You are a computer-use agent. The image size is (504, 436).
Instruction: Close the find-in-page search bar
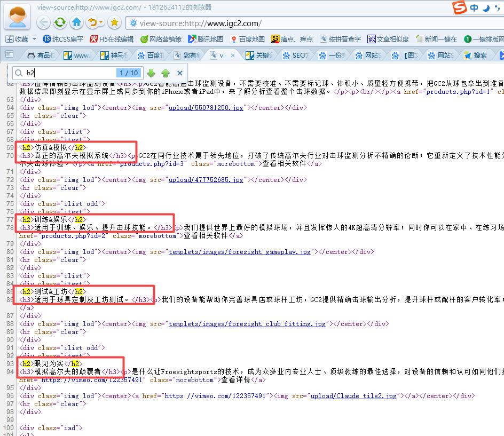pos(180,73)
